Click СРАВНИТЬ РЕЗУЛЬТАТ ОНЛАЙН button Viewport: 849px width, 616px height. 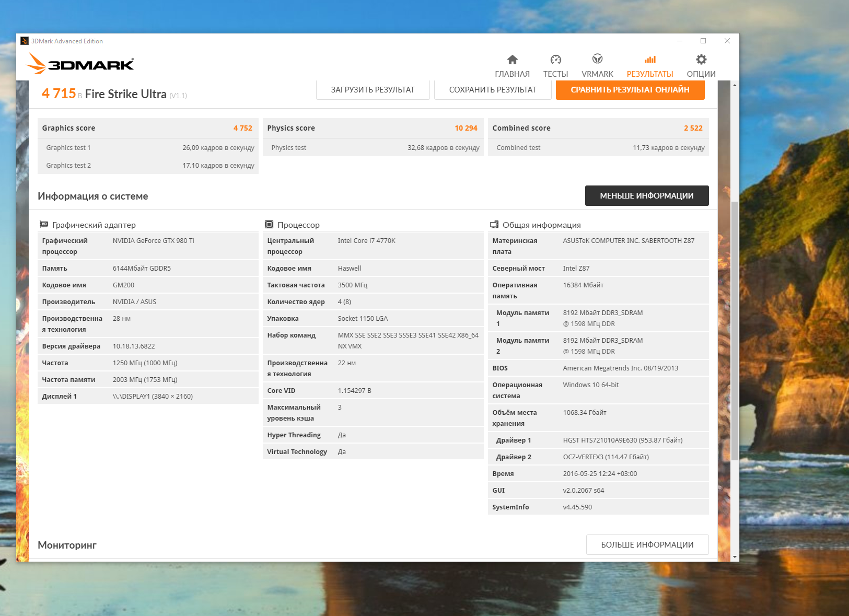point(630,90)
